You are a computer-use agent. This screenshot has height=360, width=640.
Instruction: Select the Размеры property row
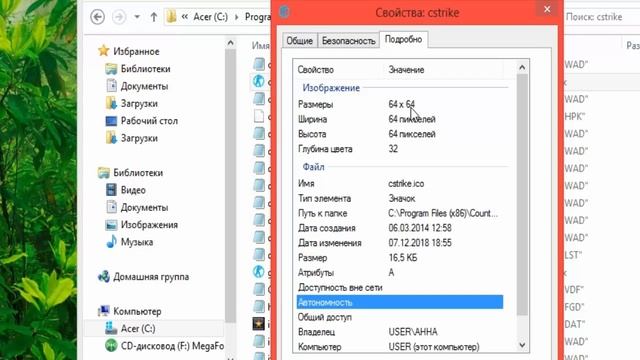click(400, 104)
